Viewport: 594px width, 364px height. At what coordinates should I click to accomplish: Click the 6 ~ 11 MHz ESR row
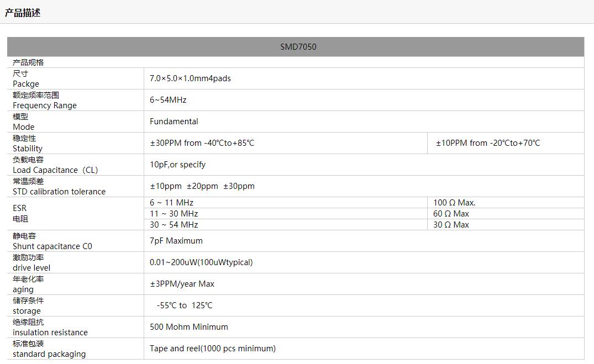click(171, 203)
